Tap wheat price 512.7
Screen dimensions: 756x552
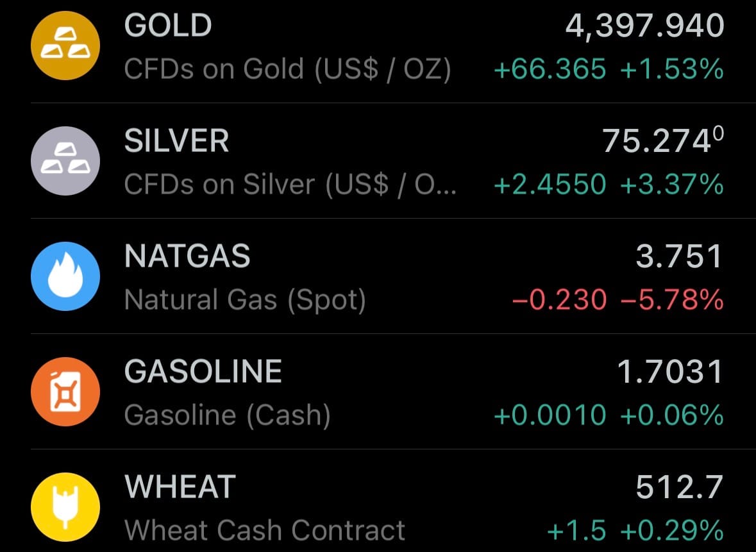click(679, 487)
